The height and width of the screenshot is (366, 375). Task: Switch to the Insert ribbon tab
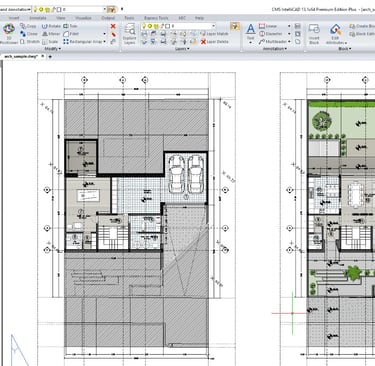tap(14, 18)
